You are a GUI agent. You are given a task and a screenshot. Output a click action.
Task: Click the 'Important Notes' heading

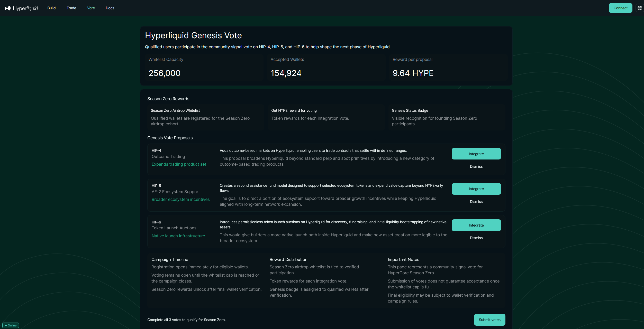point(403,260)
